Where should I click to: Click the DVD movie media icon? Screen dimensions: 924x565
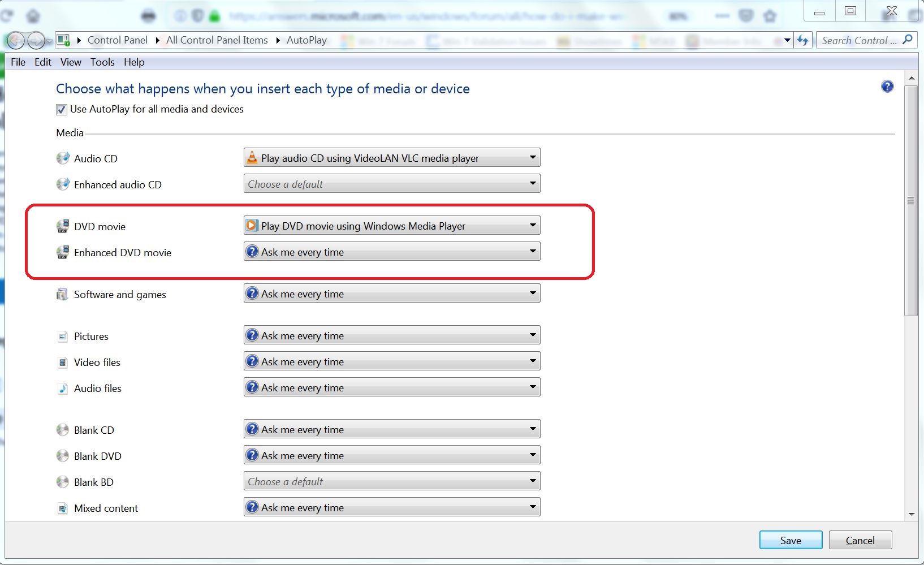tap(63, 226)
